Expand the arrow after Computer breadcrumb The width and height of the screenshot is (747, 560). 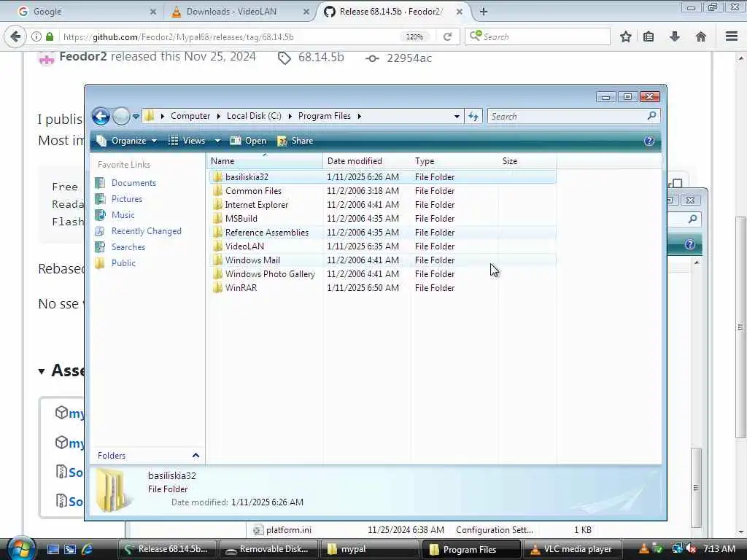tap(219, 116)
